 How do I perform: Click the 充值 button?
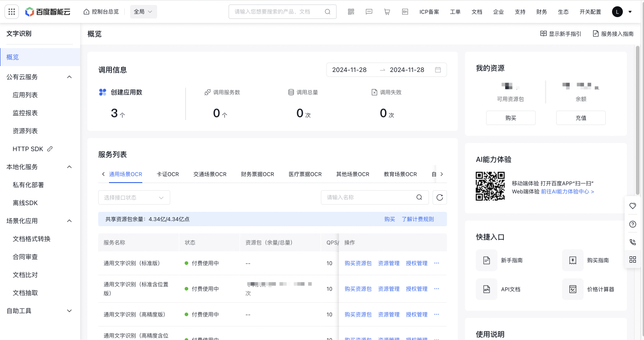581,118
